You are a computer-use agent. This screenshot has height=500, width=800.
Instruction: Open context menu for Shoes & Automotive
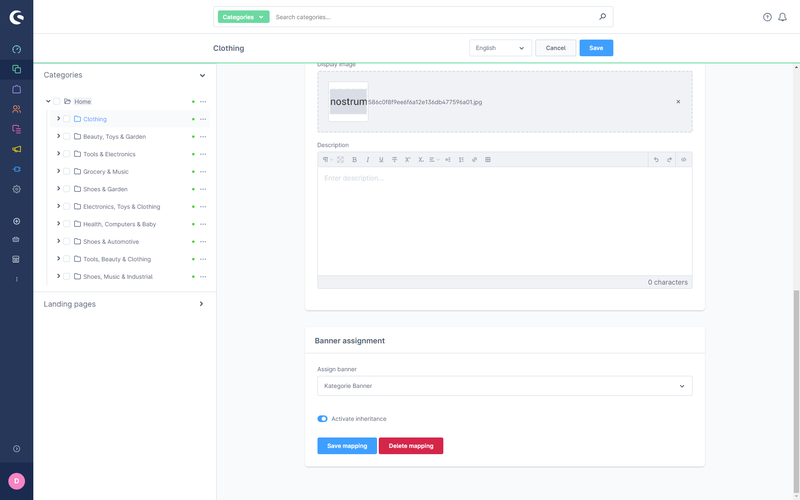point(203,242)
